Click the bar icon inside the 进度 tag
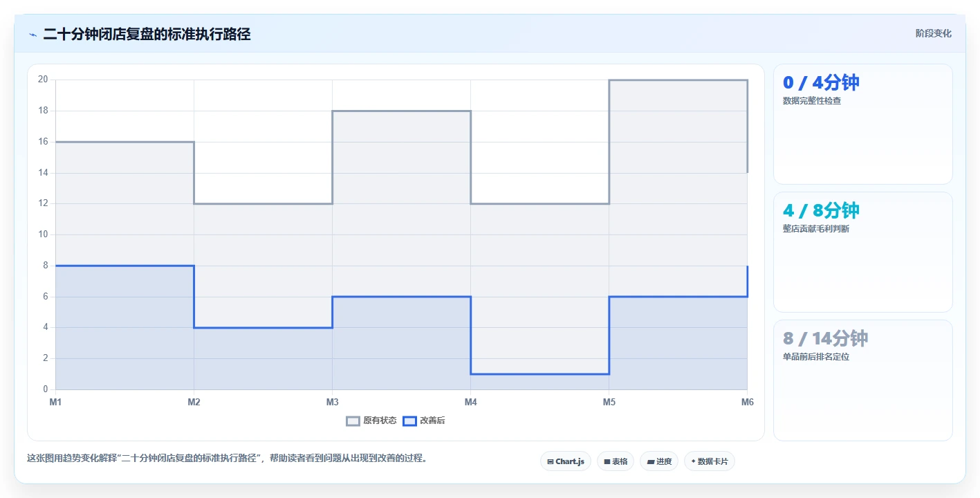Viewport: 980px width, 498px height. pos(651,461)
